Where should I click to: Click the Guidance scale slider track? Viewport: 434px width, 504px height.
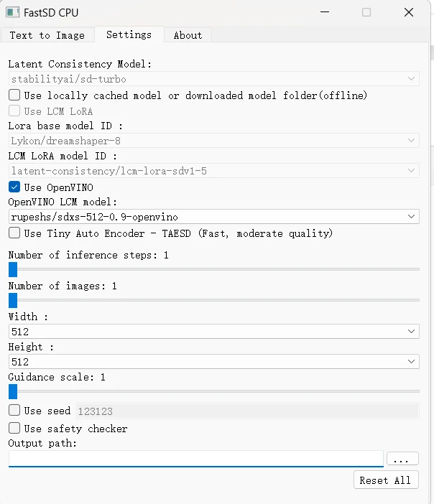click(214, 391)
